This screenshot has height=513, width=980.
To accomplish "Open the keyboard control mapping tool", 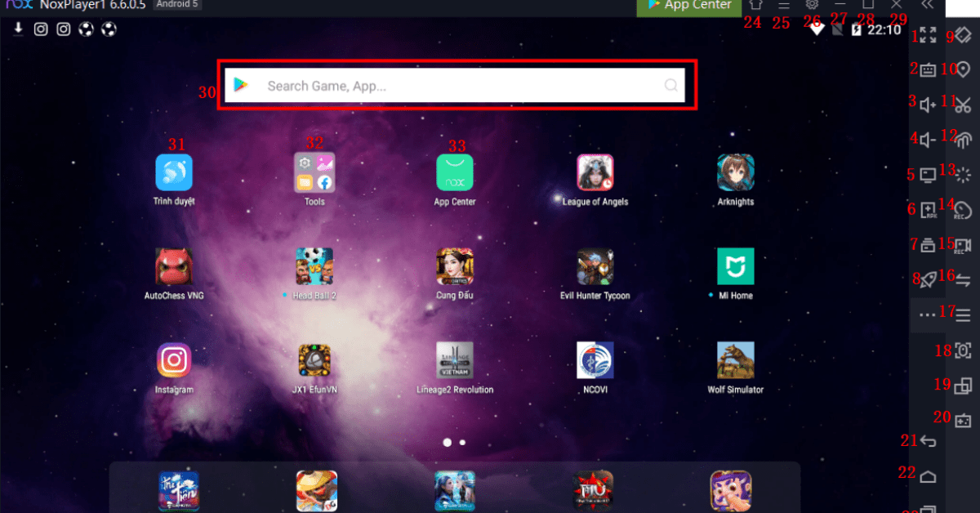I will coord(928,70).
